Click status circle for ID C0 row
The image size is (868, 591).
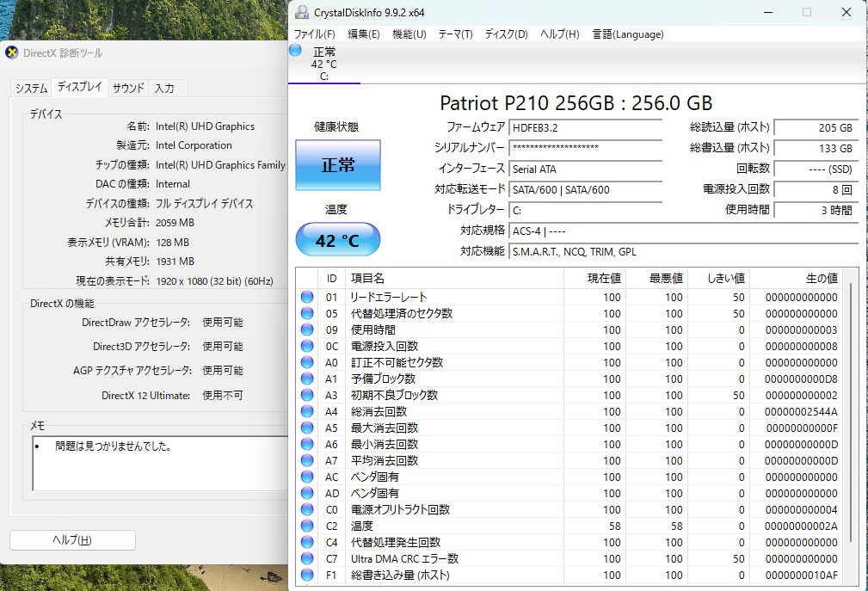[307, 509]
